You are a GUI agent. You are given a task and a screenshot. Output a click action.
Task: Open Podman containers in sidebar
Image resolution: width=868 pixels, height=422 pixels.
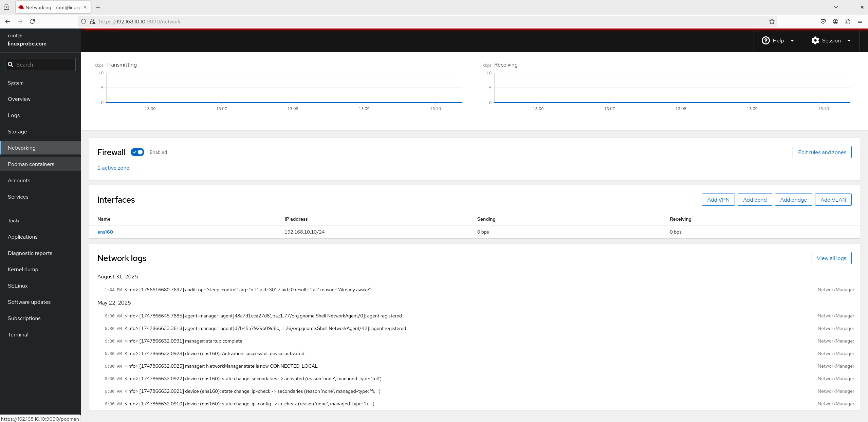coord(31,164)
